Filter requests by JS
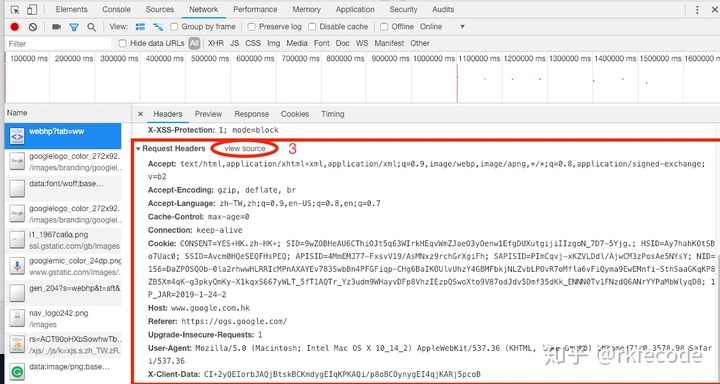Image resolution: width=720 pixels, height=384 pixels. click(235, 44)
